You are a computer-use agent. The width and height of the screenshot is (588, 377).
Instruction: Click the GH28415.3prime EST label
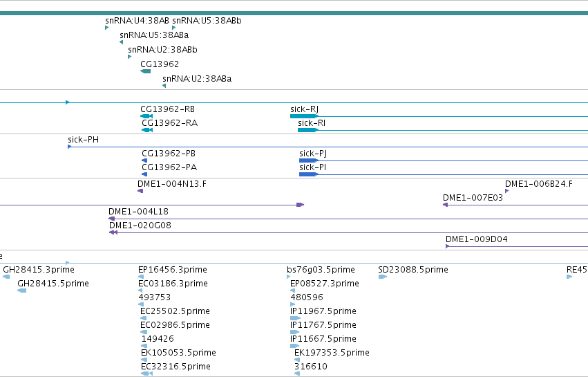tap(39, 270)
